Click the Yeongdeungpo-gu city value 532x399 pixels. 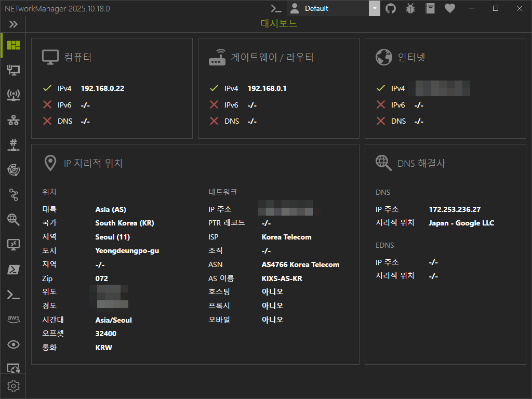[x=127, y=251]
